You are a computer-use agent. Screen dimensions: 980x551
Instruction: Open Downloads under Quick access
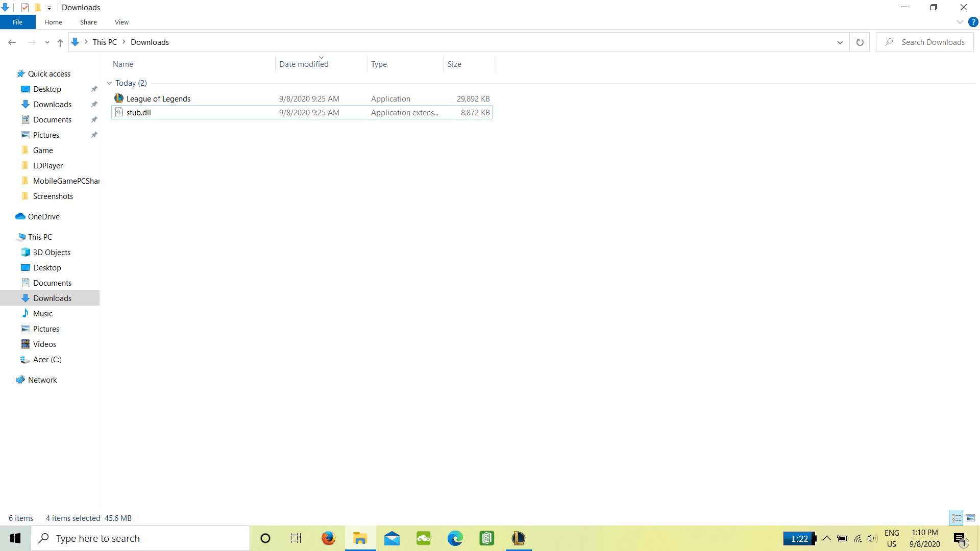52,105
